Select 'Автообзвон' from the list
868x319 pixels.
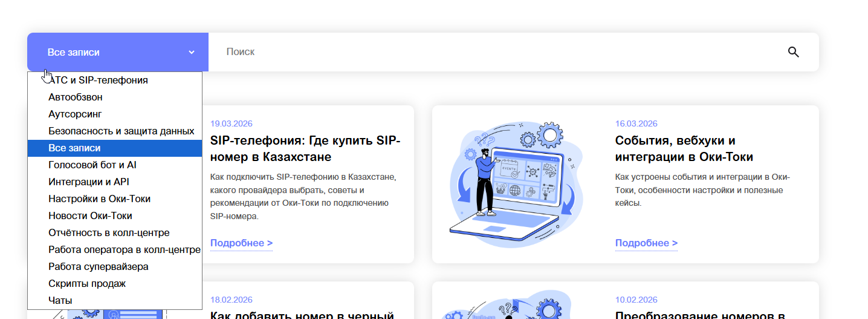click(115, 97)
